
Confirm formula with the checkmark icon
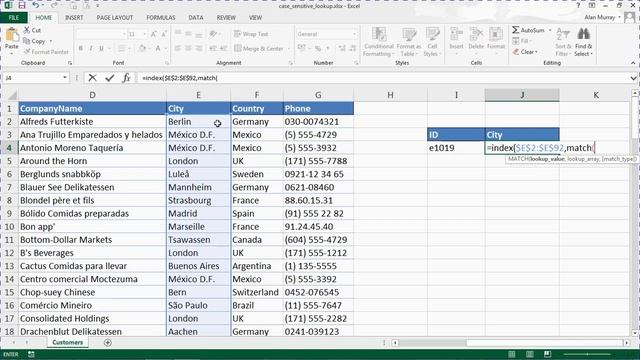tap(109, 78)
